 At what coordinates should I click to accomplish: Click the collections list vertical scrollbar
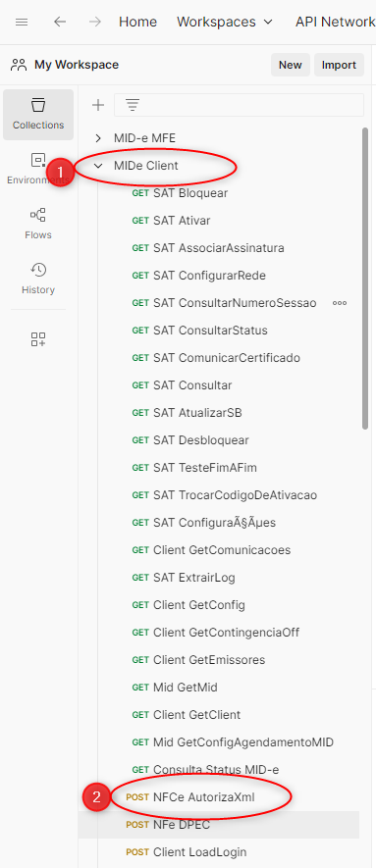[365, 279]
